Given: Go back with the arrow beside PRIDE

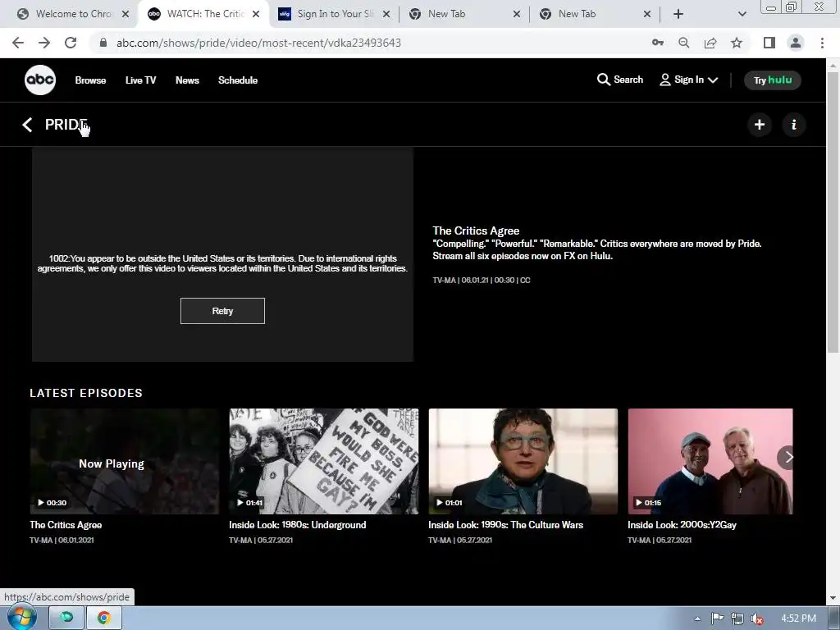Looking at the screenshot, I should click(x=27, y=125).
